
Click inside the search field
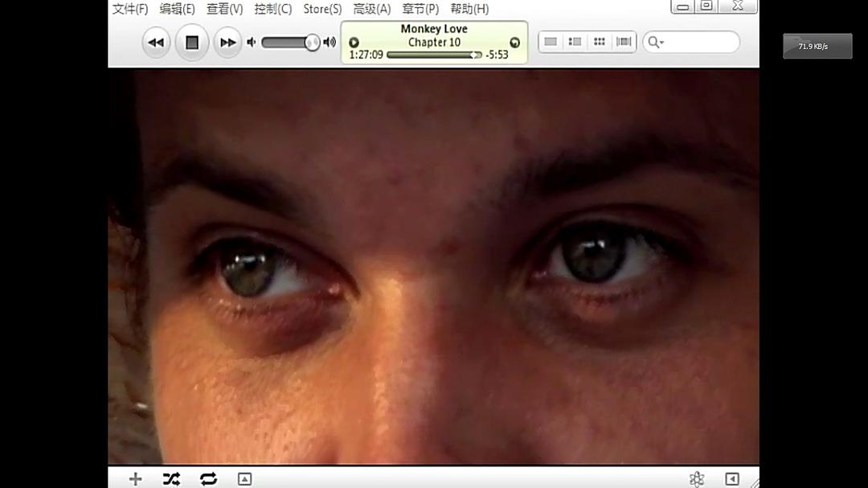point(699,42)
